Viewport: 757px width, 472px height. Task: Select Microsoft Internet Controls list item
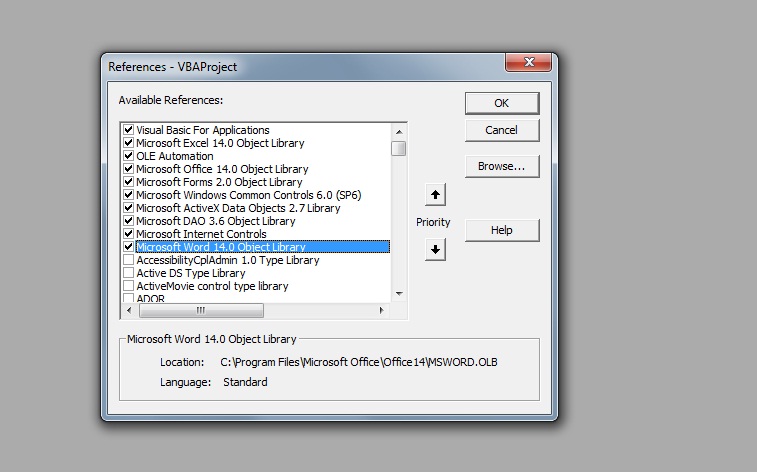coord(201,234)
